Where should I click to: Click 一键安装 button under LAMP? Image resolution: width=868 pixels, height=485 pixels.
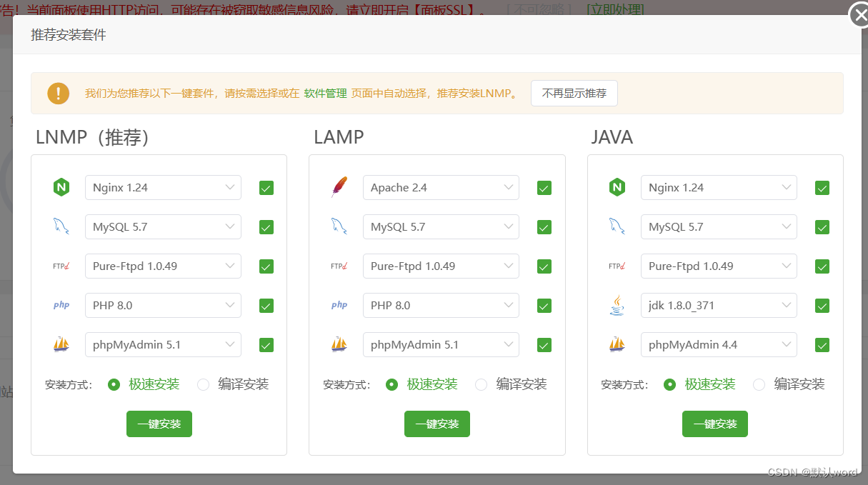pyautogui.click(x=437, y=424)
